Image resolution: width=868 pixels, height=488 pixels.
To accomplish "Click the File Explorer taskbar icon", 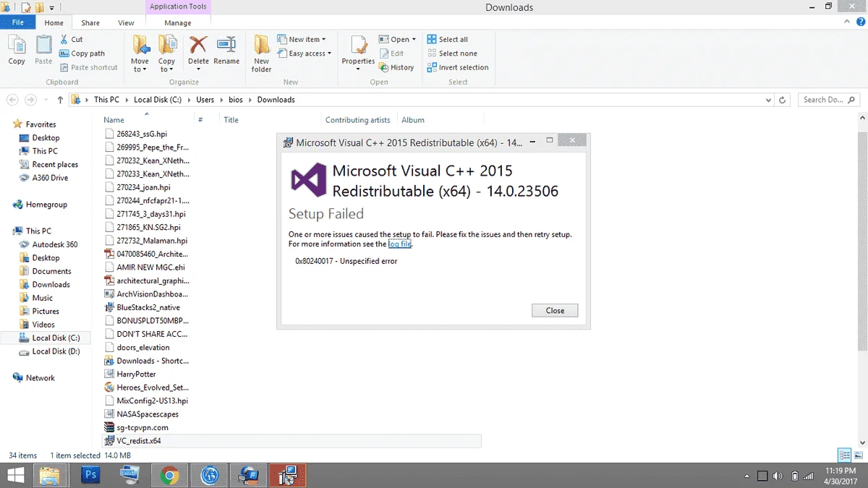I will tap(49, 475).
